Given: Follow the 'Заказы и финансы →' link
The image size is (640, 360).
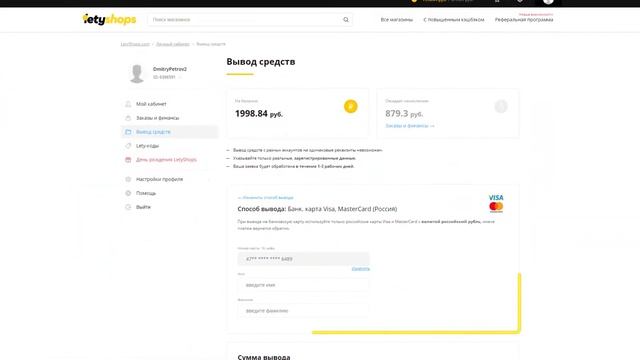Looking at the screenshot, I should coord(410,126).
